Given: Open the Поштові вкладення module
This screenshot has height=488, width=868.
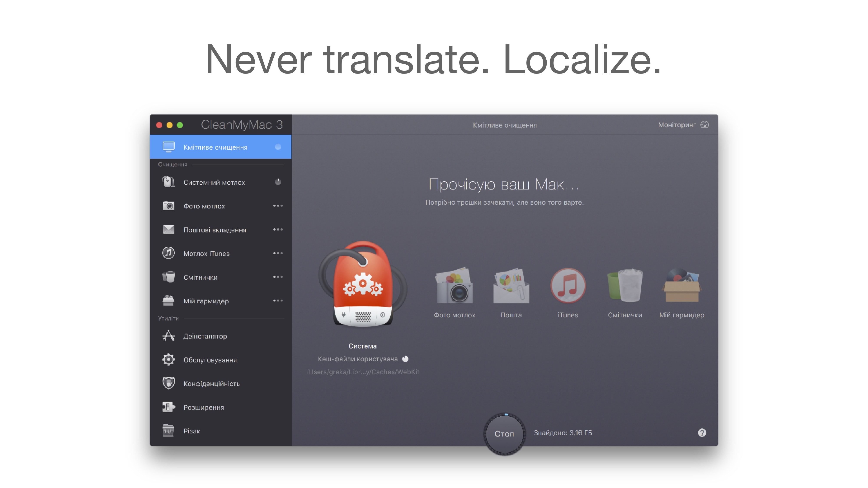Looking at the screenshot, I should 221,230.
